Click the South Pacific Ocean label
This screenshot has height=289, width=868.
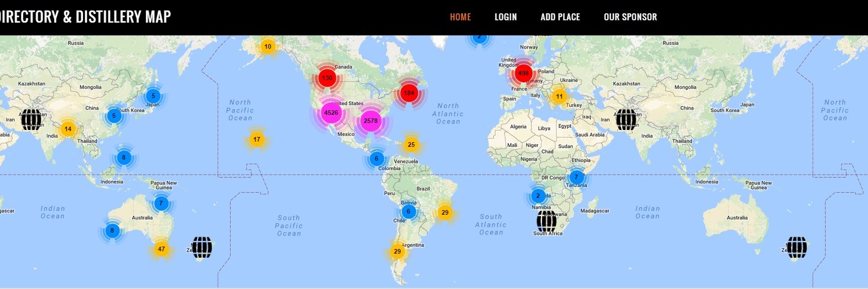(x=288, y=226)
